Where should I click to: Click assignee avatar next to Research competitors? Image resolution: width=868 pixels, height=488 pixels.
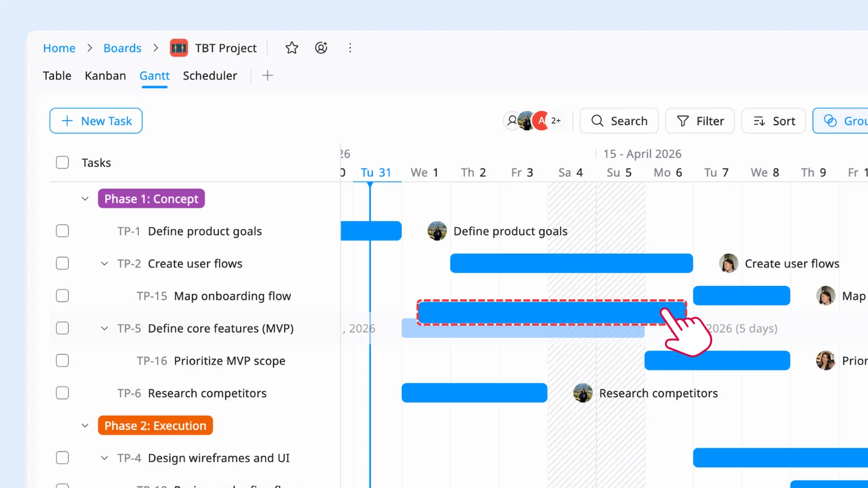583,393
